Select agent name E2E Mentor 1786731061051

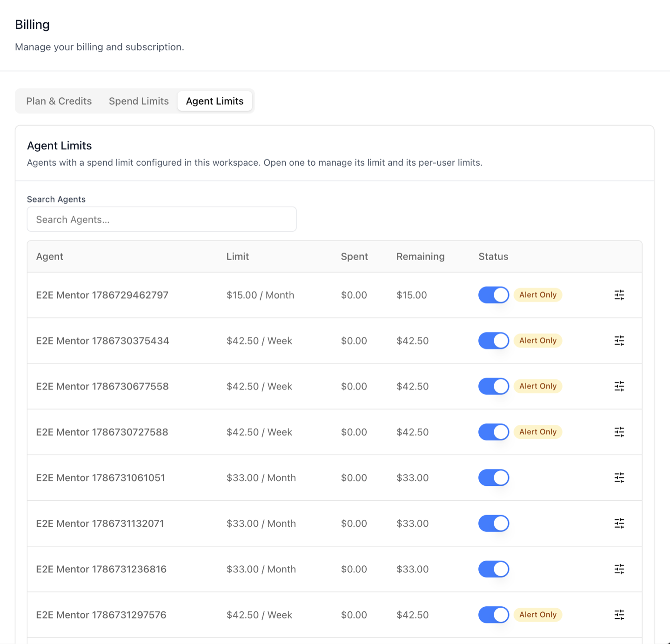coord(100,478)
